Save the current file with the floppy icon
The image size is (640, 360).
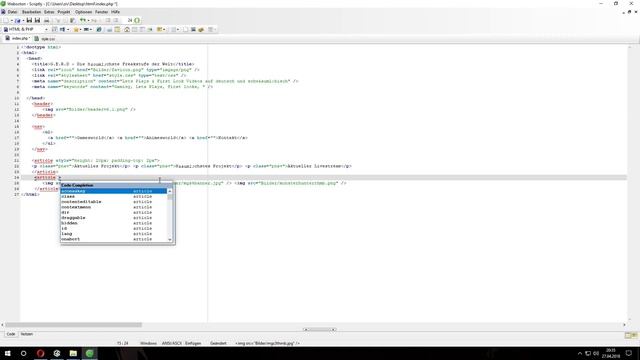[x=29, y=20]
